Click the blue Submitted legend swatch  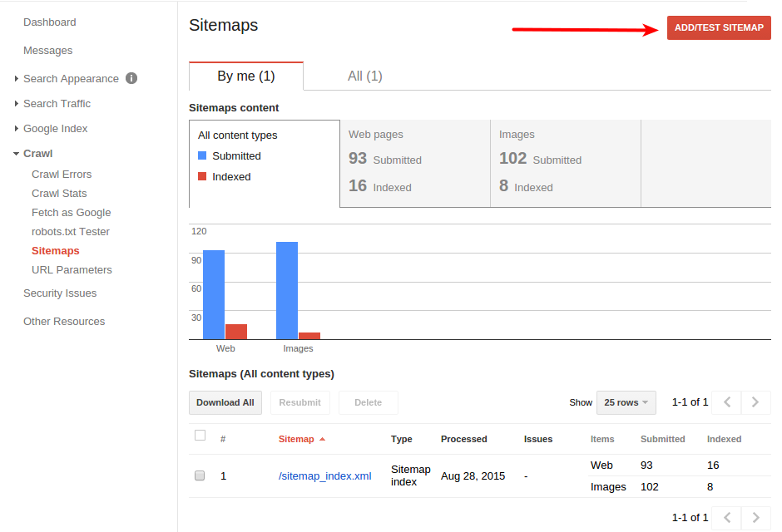click(202, 155)
